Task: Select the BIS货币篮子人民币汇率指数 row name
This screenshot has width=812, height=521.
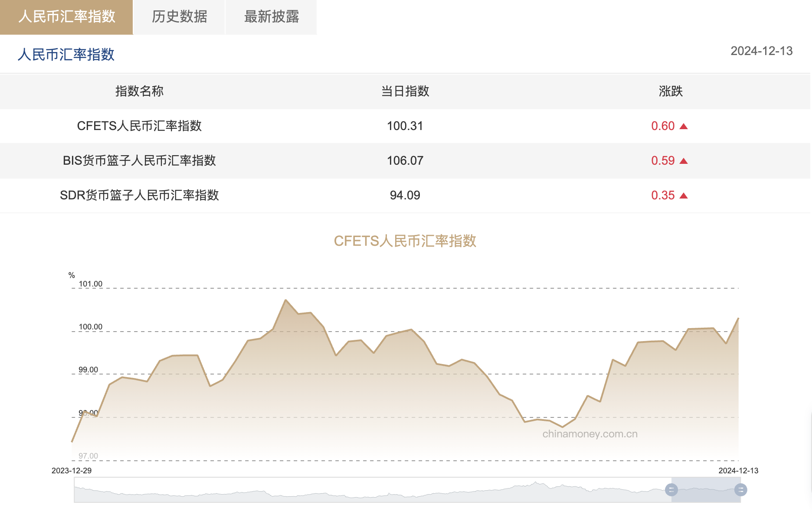Action: click(x=139, y=161)
